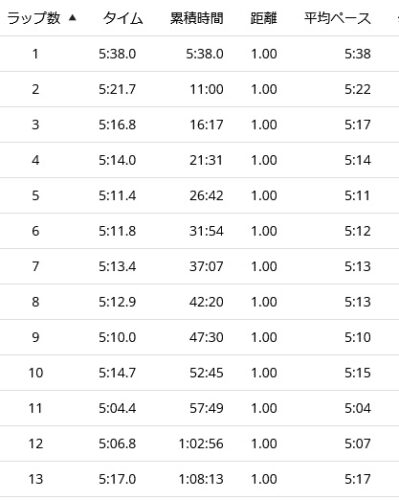Click cumulative time 47:30 in lap 9
399x500 pixels.
[206, 337]
